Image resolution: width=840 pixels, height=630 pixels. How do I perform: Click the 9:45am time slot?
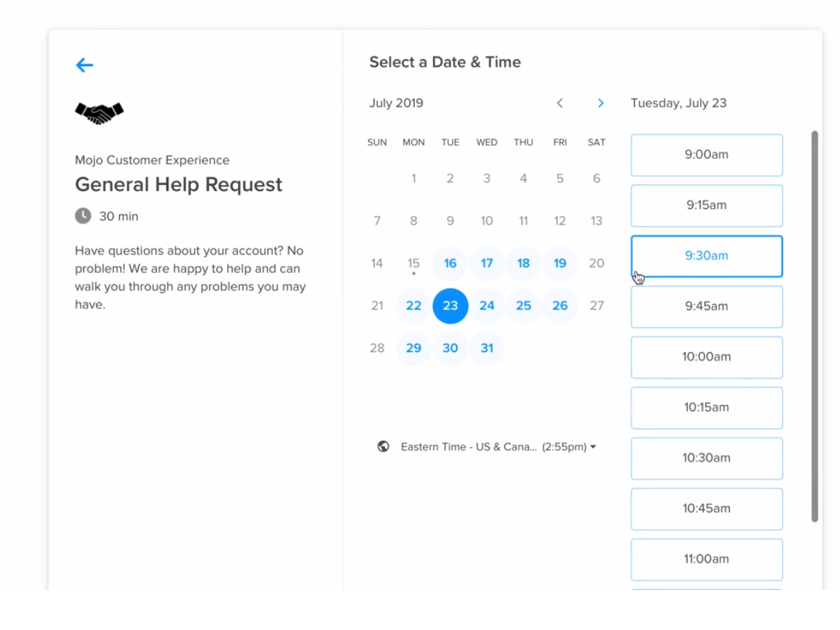pos(706,306)
